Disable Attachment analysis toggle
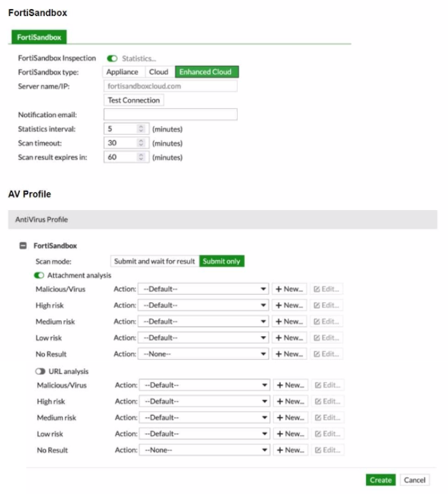The width and height of the screenshot is (448, 495). [39, 275]
